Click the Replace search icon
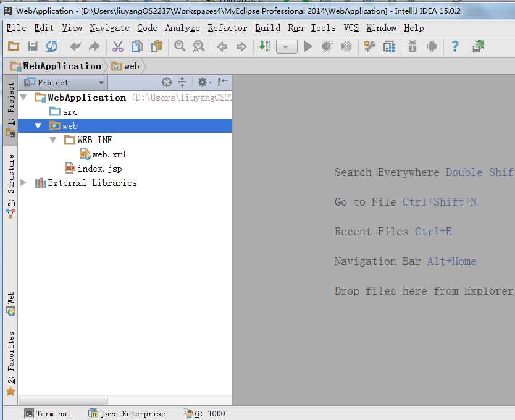515x420 pixels. (x=199, y=47)
